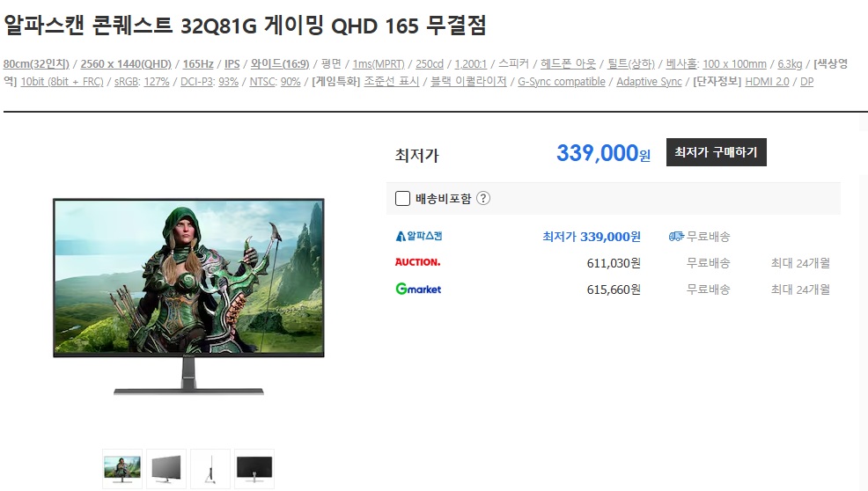Screen dimensions: 868x491
Task: Click the 배송비포함 help question mark icon
Action: (x=483, y=198)
